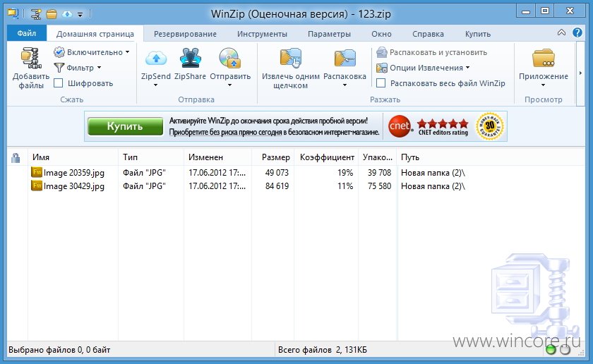
Task: Open the Файл menu tab
Action: pos(27,33)
